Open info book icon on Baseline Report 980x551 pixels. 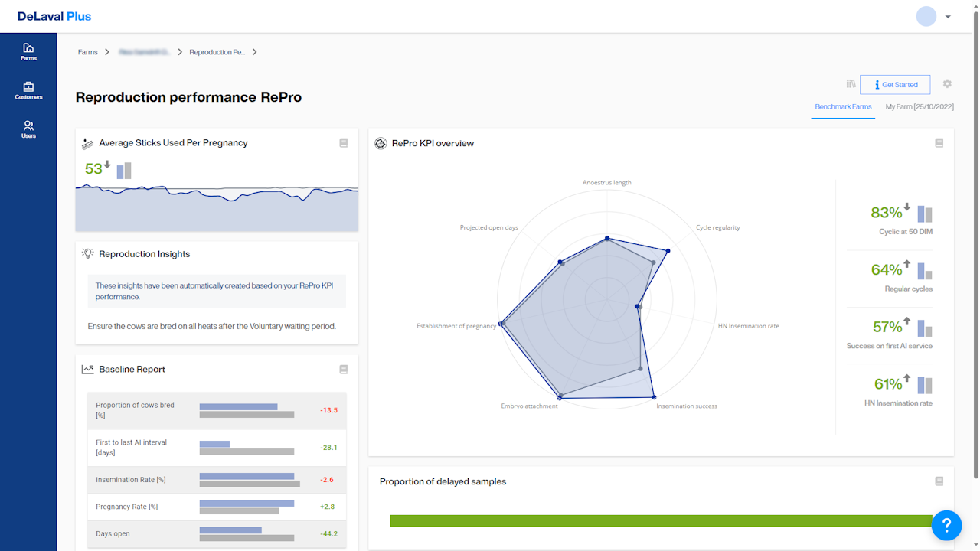[x=344, y=369]
